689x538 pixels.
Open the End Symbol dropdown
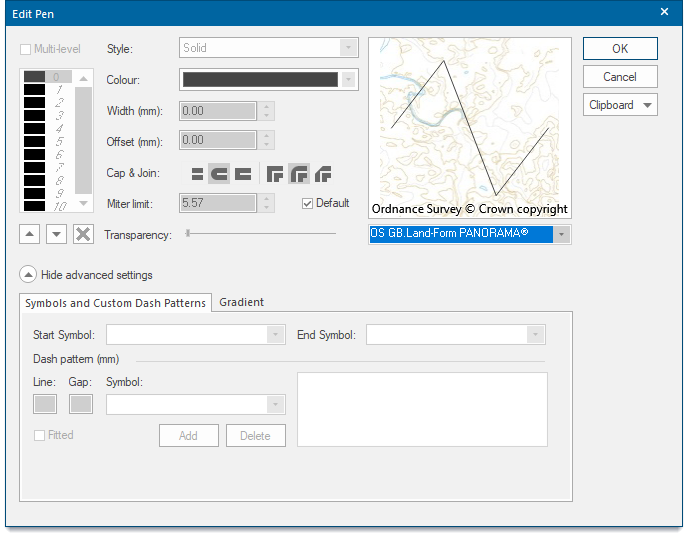[456, 335]
